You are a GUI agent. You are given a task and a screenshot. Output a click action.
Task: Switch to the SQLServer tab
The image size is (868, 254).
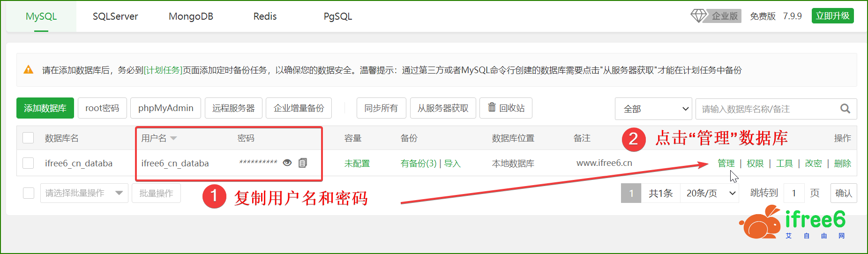(115, 16)
